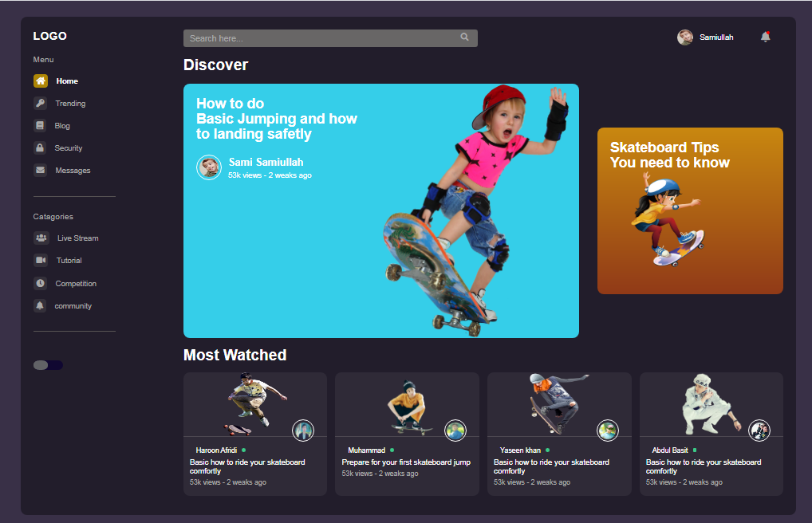The width and height of the screenshot is (812, 523).
Task: Toggle the dark mode switch
Action: (x=48, y=365)
